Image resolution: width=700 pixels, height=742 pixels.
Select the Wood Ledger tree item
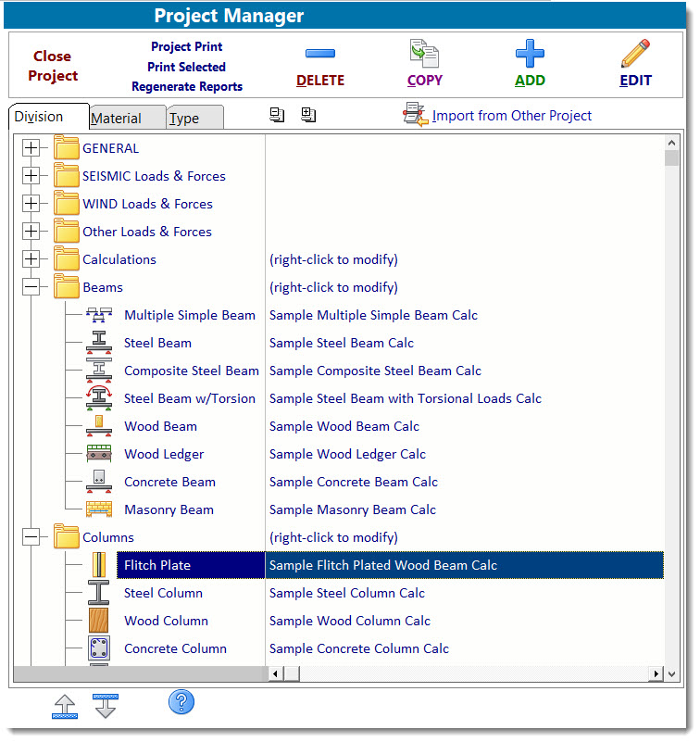coord(164,454)
